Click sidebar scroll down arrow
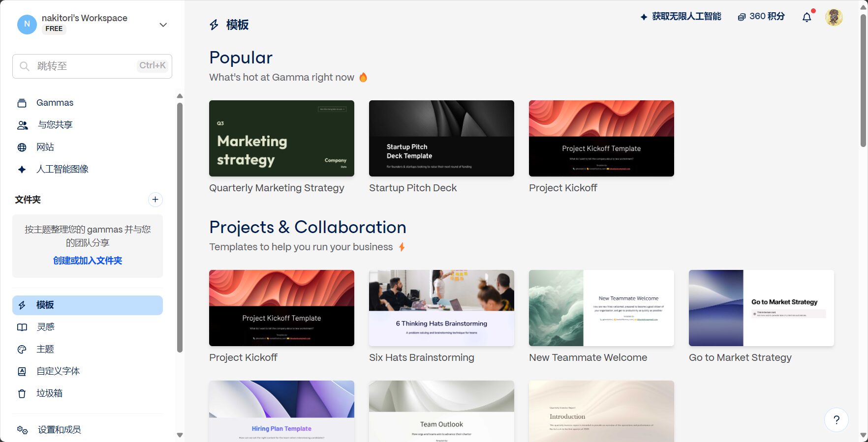The width and height of the screenshot is (868, 442). coord(180,435)
